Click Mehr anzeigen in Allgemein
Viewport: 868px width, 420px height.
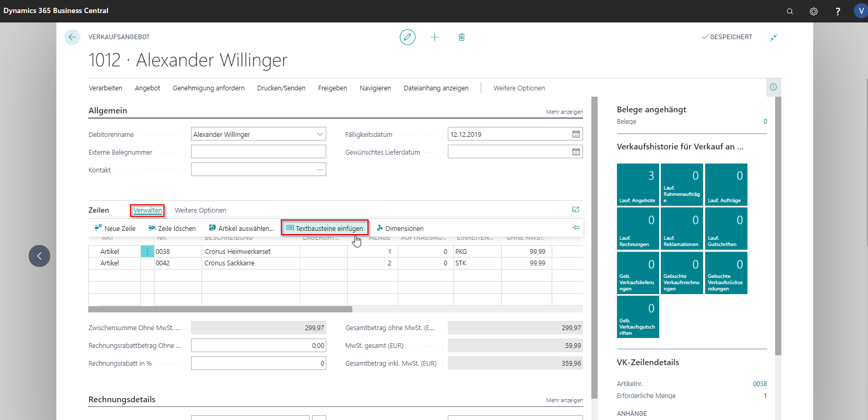(x=564, y=112)
